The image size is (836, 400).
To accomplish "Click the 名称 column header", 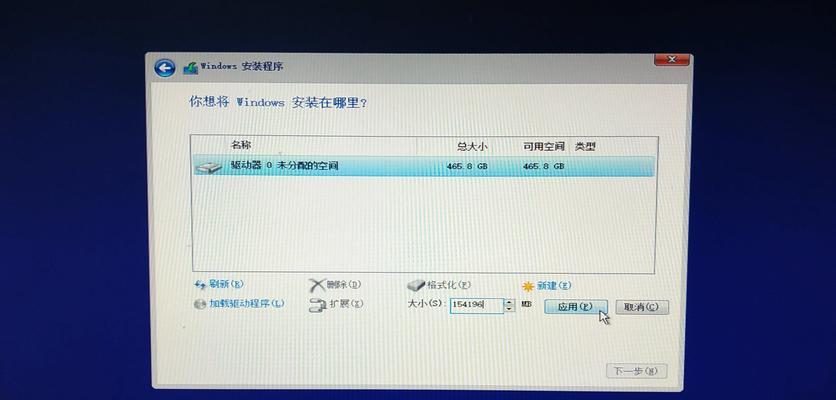I will pyautogui.click(x=241, y=145).
